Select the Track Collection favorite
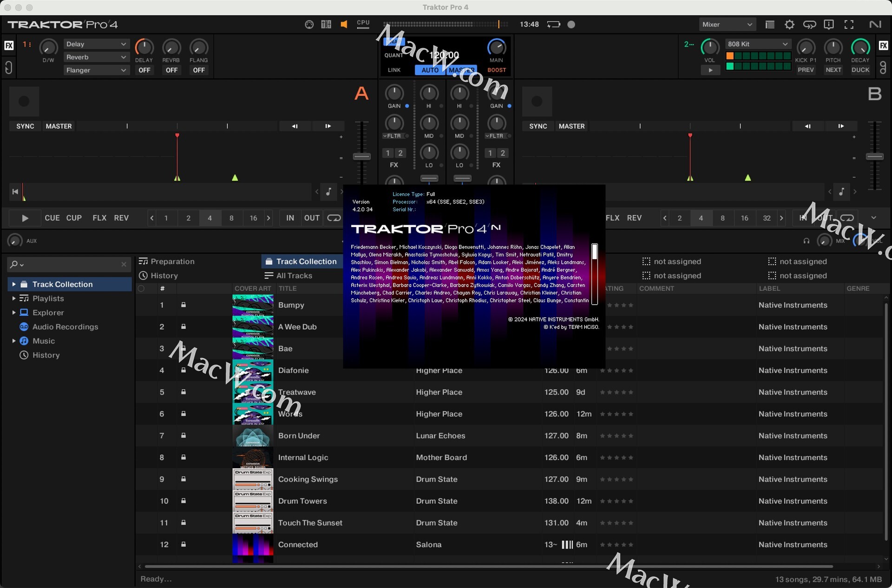This screenshot has height=588, width=892. pos(301,261)
